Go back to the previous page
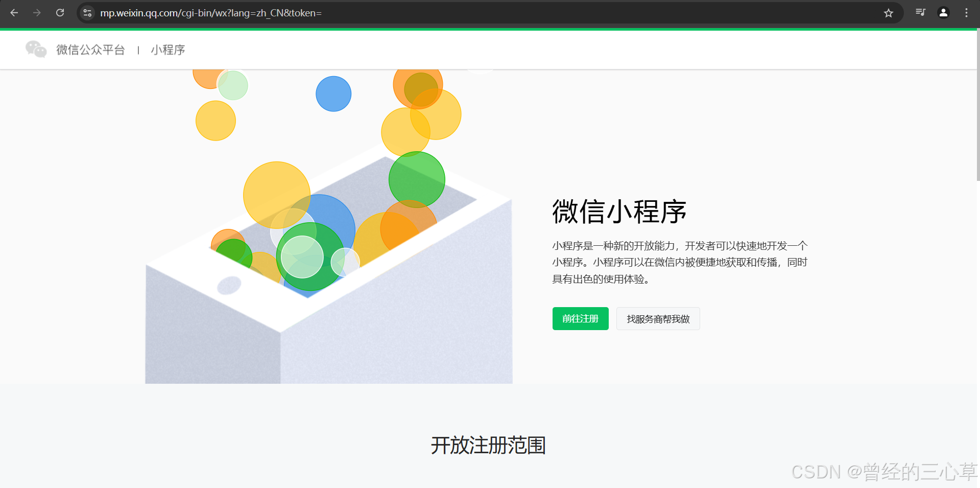This screenshot has width=980, height=488. 14,13
